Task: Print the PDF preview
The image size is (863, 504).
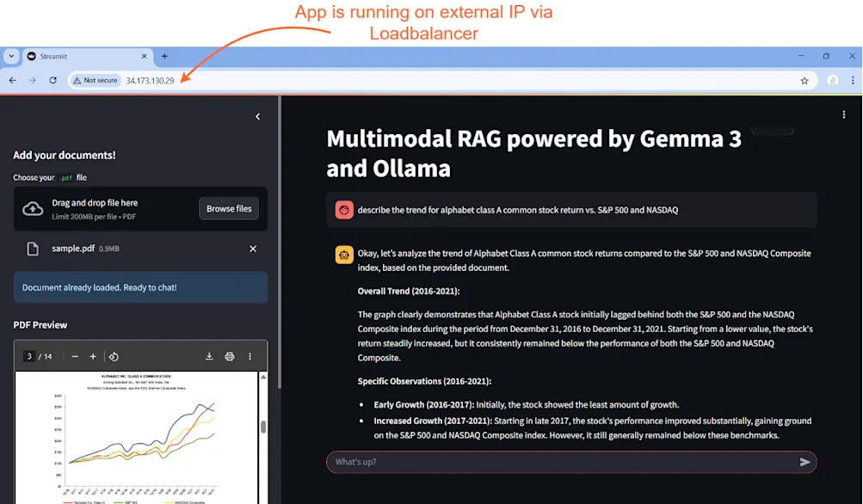Action: 231,355
